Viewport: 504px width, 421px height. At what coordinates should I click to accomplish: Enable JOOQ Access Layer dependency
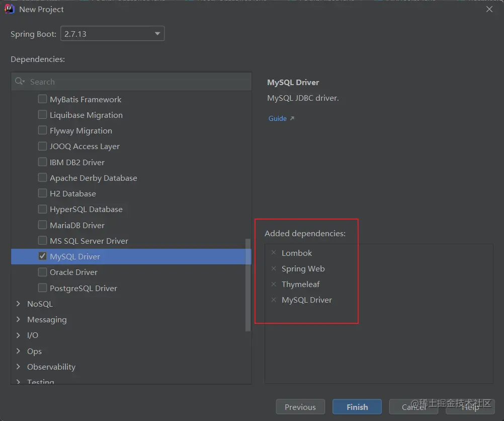42,146
